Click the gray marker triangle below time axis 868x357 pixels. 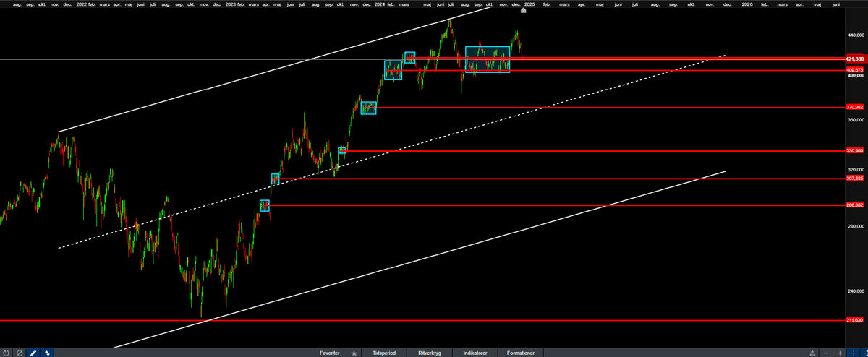524,10
